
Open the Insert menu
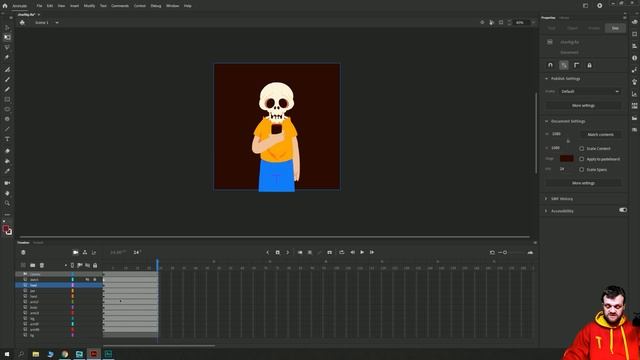point(74,6)
